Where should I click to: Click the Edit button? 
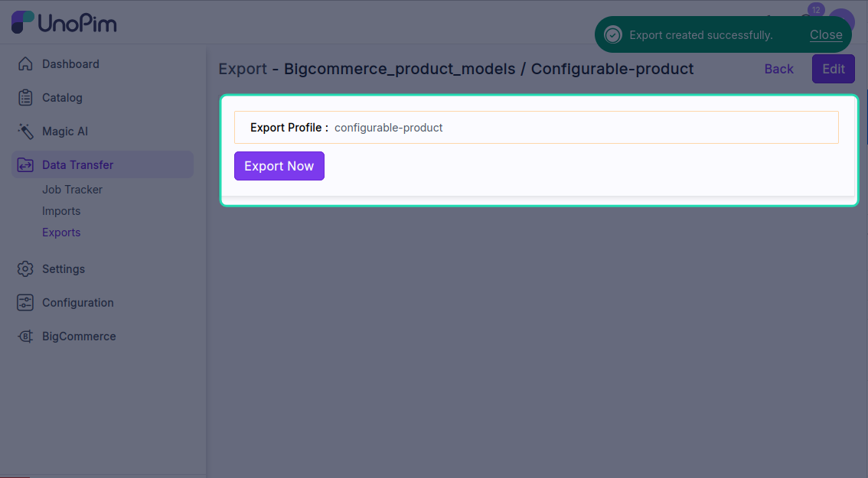(x=833, y=69)
